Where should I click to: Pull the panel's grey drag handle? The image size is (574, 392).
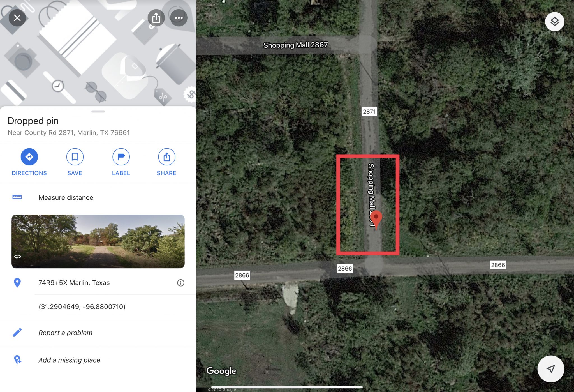pos(98,112)
